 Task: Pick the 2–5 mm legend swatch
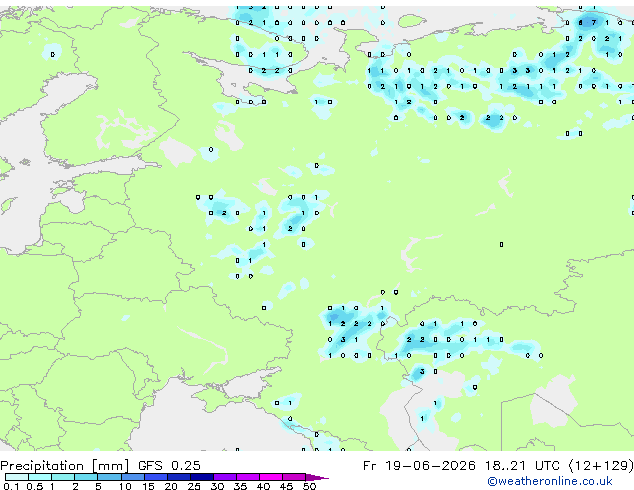click(86, 477)
